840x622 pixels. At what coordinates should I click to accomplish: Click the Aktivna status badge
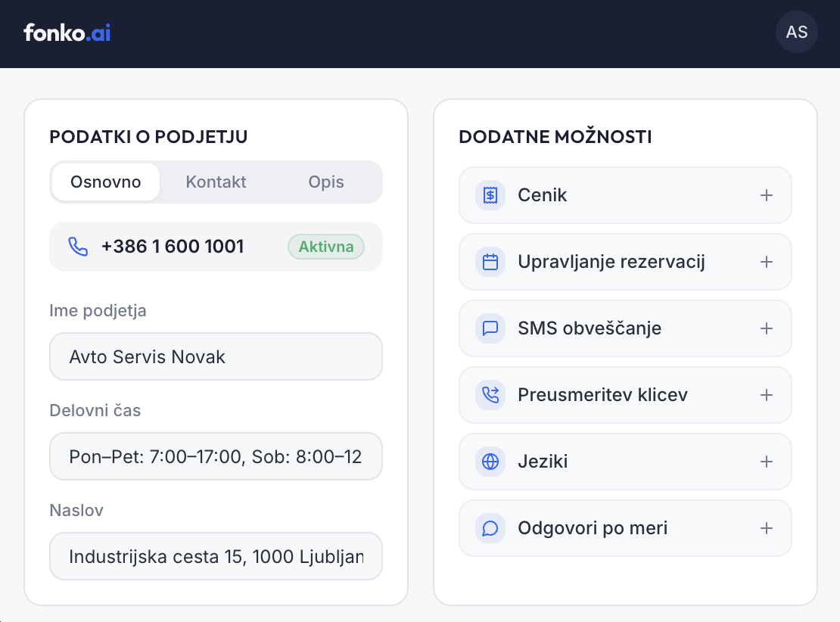click(326, 247)
